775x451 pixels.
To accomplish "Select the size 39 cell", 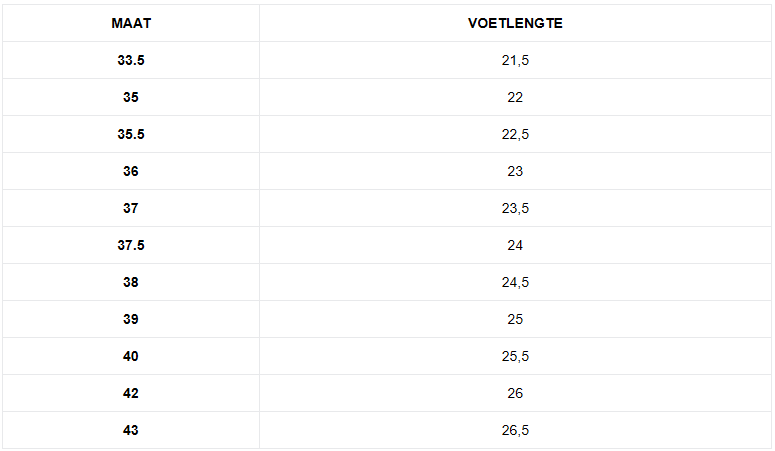I will (131, 319).
